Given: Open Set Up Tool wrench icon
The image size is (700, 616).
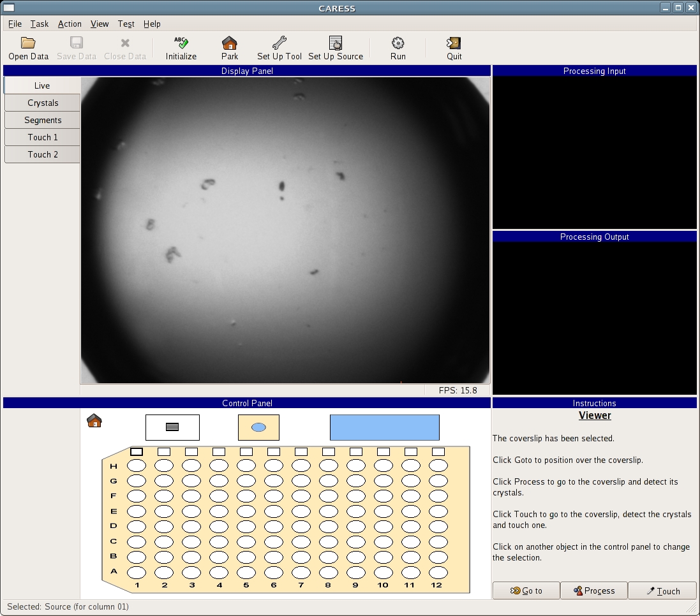Looking at the screenshot, I should click(x=279, y=43).
